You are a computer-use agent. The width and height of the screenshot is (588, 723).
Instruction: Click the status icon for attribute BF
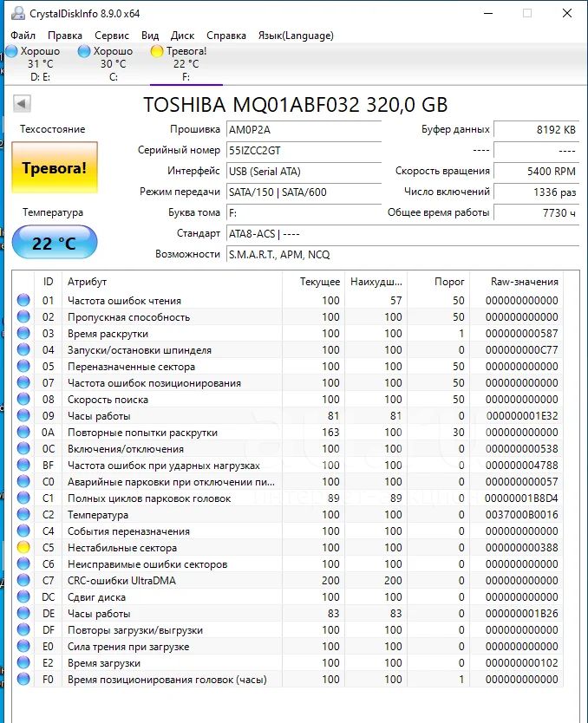click(23, 465)
